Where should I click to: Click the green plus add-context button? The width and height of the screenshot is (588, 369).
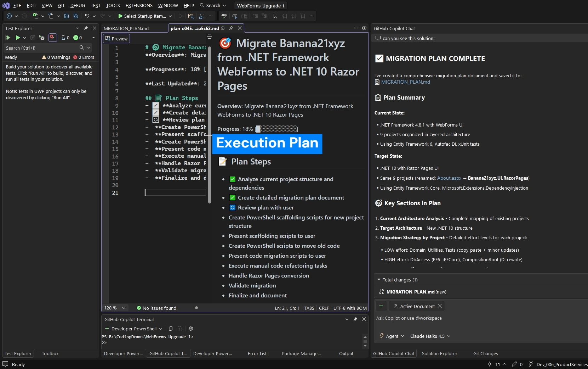click(381, 306)
